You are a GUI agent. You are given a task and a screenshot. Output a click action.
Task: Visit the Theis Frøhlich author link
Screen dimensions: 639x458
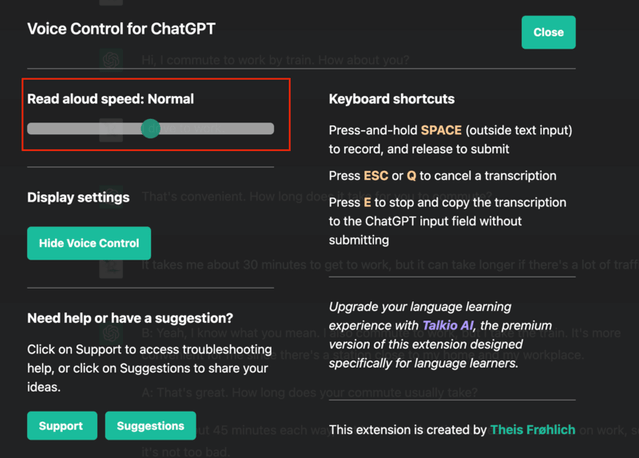[x=532, y=430]
